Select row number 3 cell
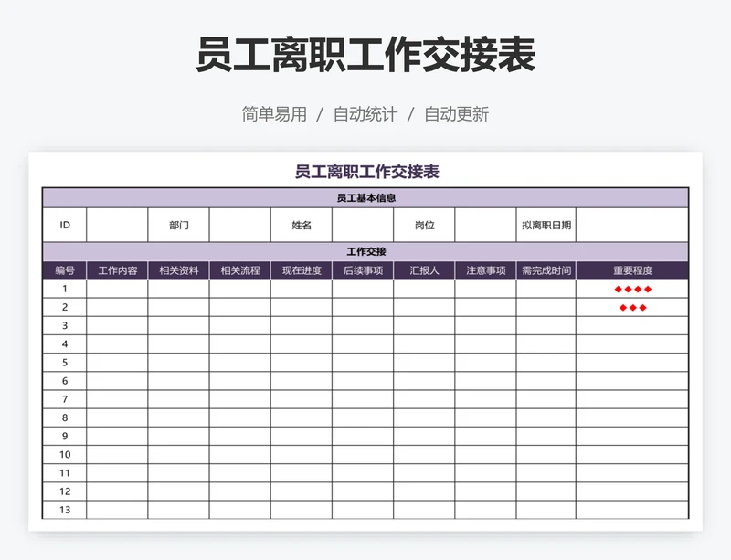This screenshot has width=731, height=560. pyautogui.click(x=64, y=325)
